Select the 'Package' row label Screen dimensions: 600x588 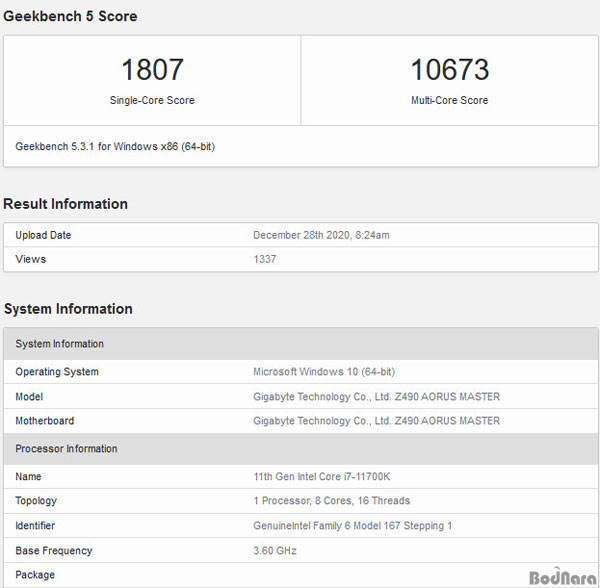tap(35, 575)
